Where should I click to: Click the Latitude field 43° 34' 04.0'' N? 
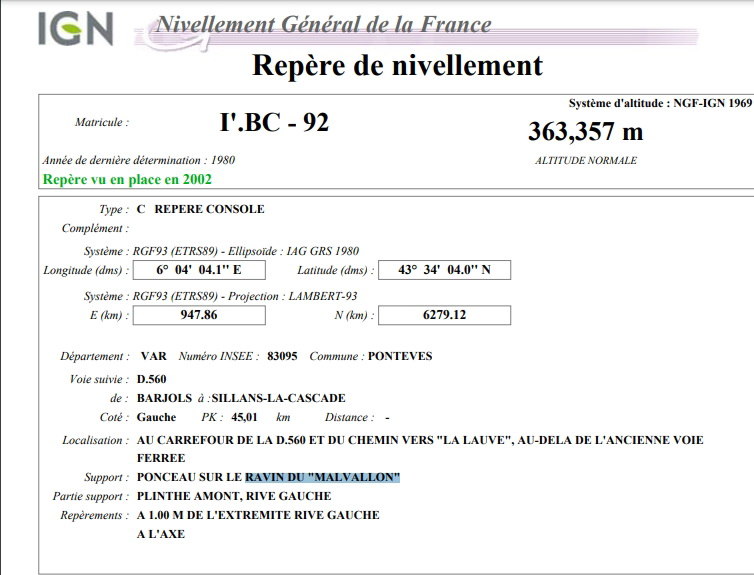coord(444,270)
